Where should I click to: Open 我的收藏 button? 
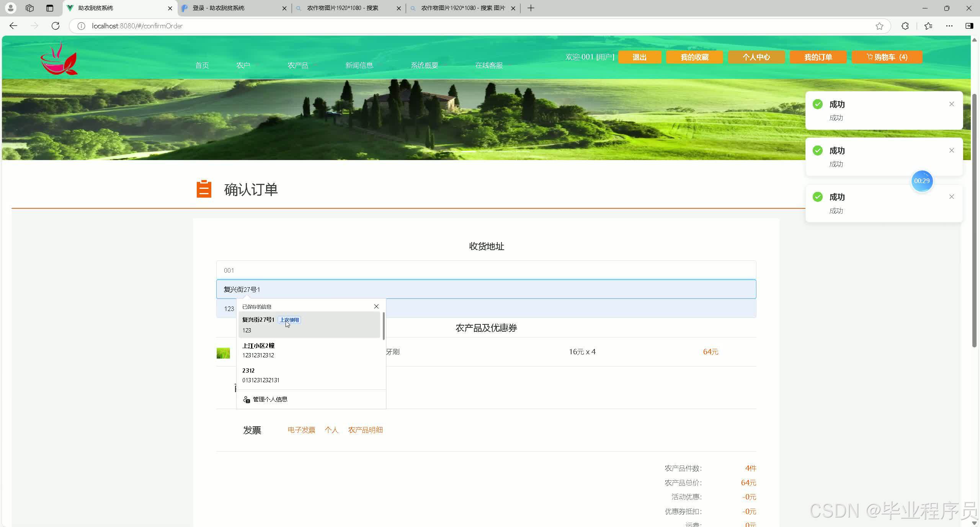[694, 57]
